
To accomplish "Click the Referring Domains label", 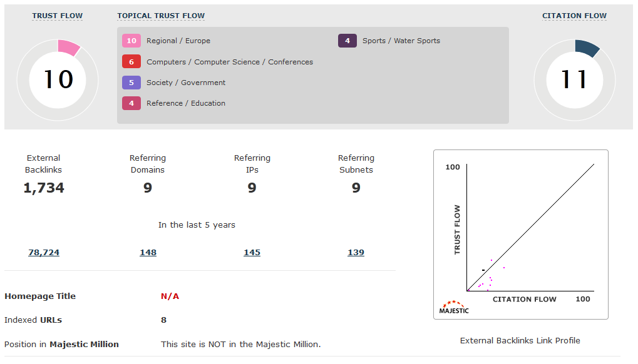I will [x=148, y=164].
